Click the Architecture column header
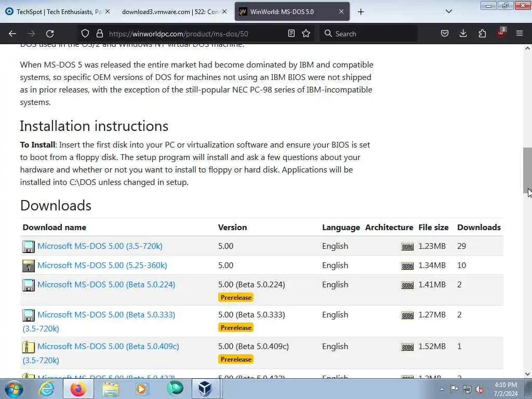532x399 pixels. (x=389, y=228)
